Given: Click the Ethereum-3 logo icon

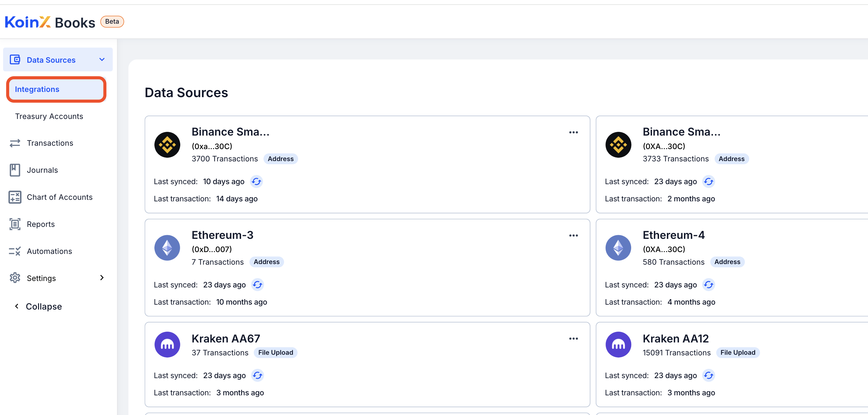Looking at the screenshot, I should (x=167, y=248).
